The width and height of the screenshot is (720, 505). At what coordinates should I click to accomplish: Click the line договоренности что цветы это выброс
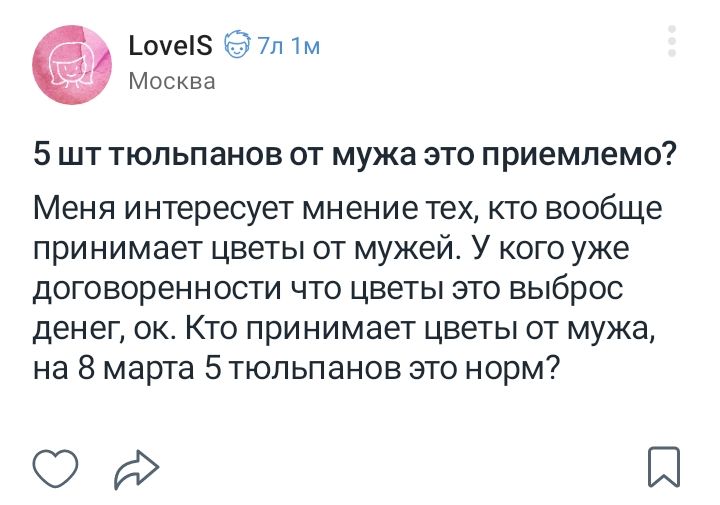point(328,289)
